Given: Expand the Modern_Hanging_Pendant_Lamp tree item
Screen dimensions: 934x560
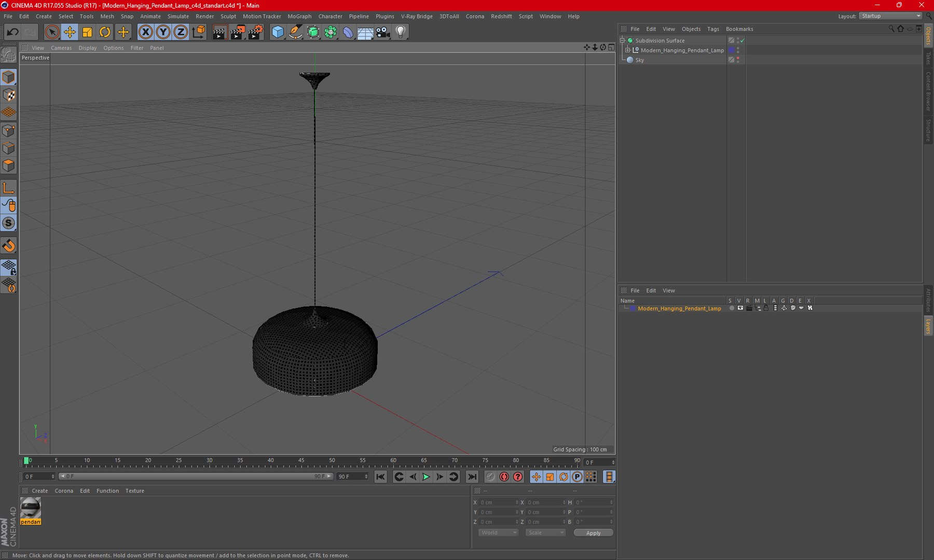Looking at the screenshot, I should coord(627,50).
